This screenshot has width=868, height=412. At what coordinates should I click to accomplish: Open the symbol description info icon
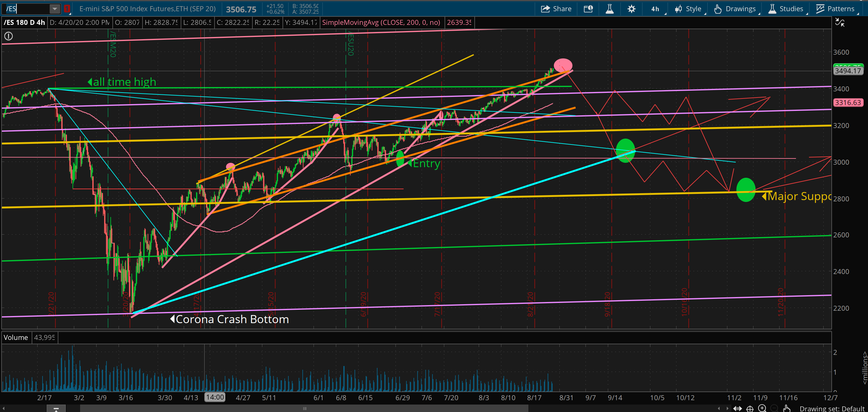click(588, 9)
